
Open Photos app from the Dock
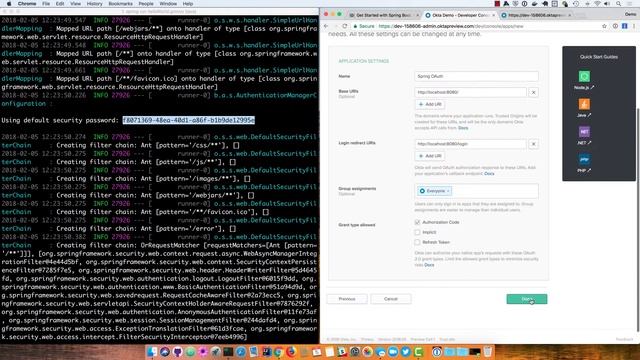(367, 351)
